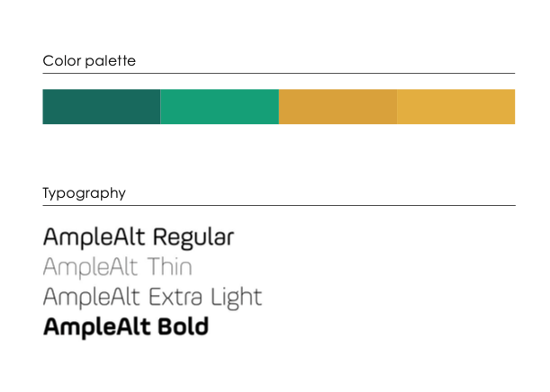Pick the darker ochre gold swatch
Viewport: 550px width, 392px height.
[x=338, y=106]
